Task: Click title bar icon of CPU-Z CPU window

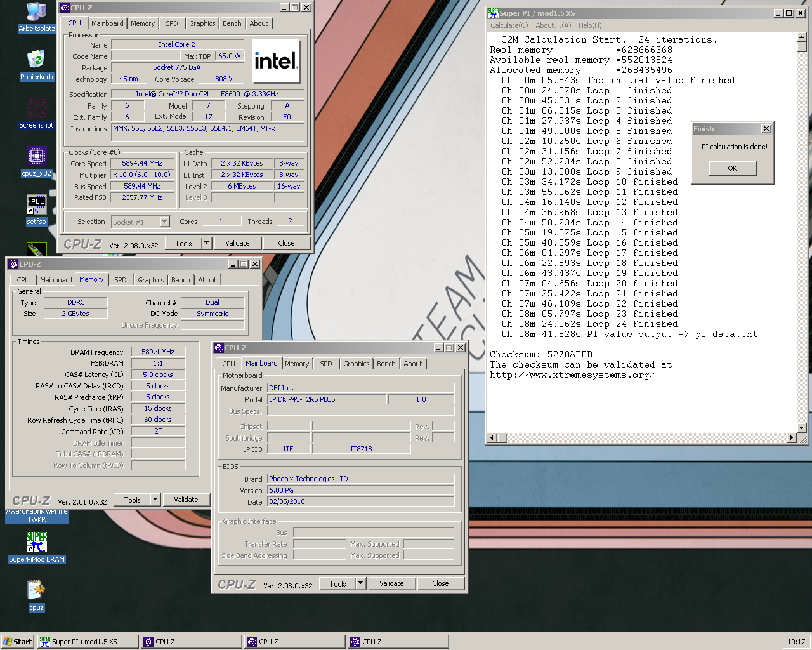Action: coord(65,8)
